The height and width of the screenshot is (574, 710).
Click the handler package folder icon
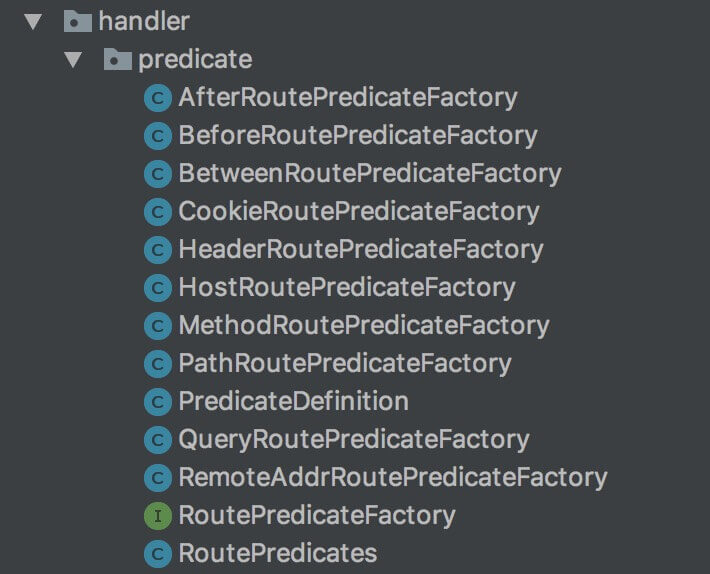[x=78, y=21]
